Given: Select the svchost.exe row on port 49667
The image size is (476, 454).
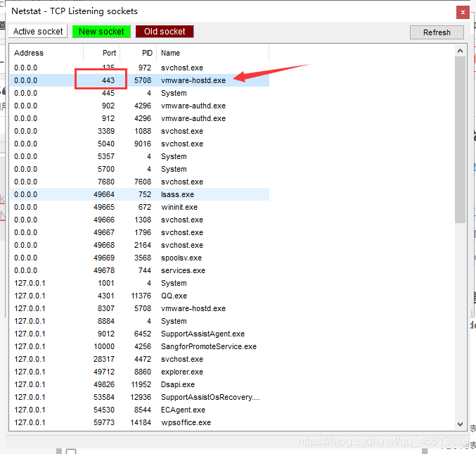Looking at the screenshot, I should [x=140, y=232].
